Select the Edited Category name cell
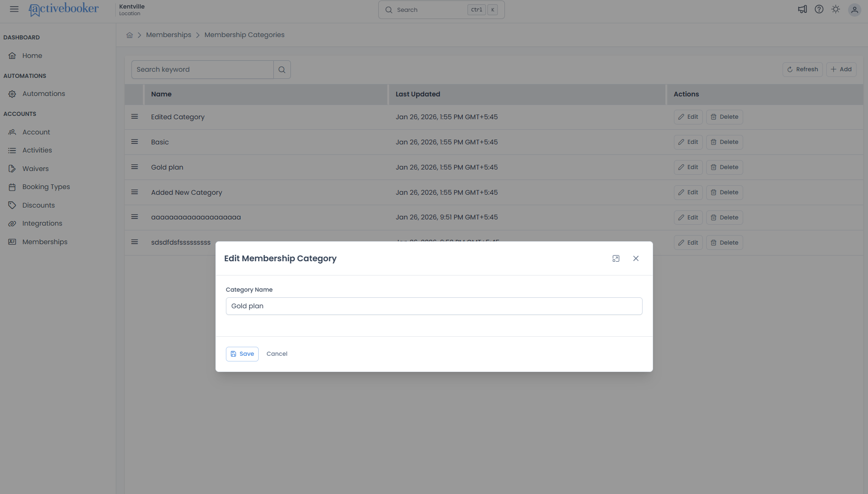The width and height of the screenshot is (868, 494). (178, 117)
